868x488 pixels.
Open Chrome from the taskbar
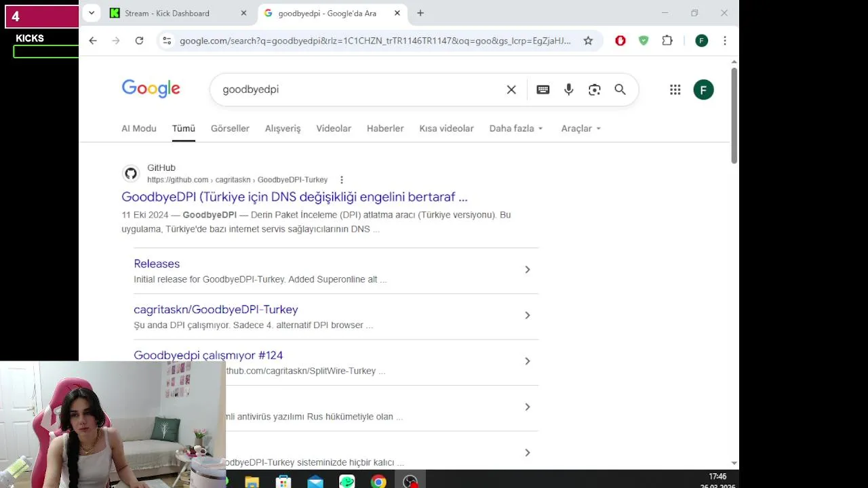pyautogui.click(x=378, y=482)
